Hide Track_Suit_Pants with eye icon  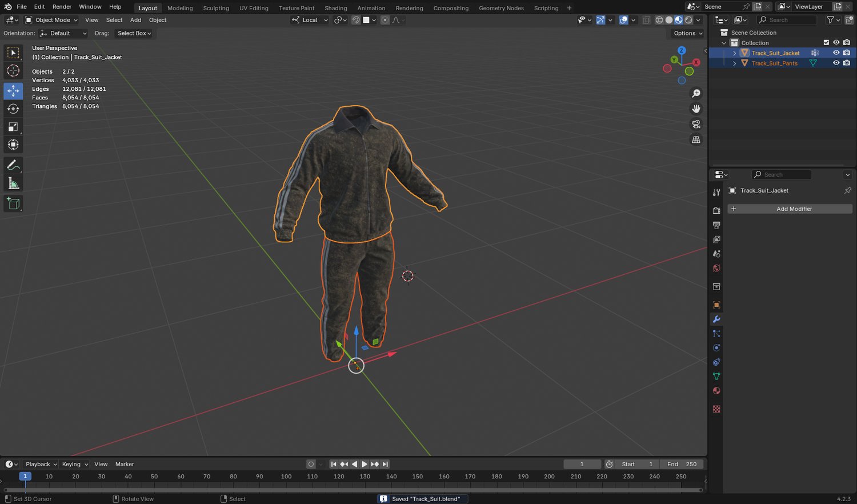click(x=836, y=63)
